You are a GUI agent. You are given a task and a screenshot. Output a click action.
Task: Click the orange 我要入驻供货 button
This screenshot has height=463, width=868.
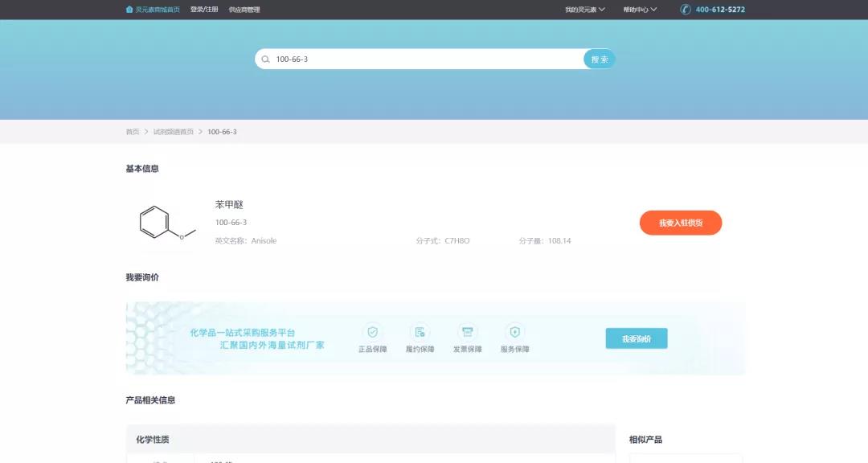(681, 223)
